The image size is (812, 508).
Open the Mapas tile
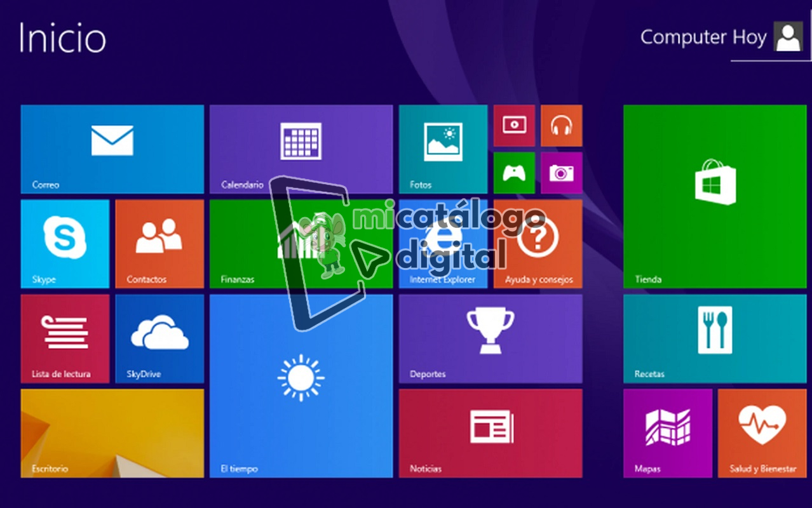tap(668, 433)
